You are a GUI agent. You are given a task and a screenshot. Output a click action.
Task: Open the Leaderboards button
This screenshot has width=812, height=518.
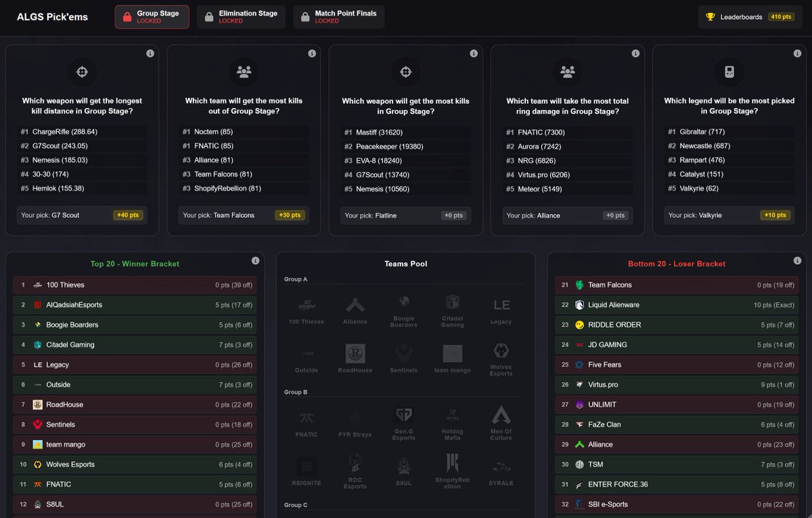pyautogui.click(x=749, y=17)
